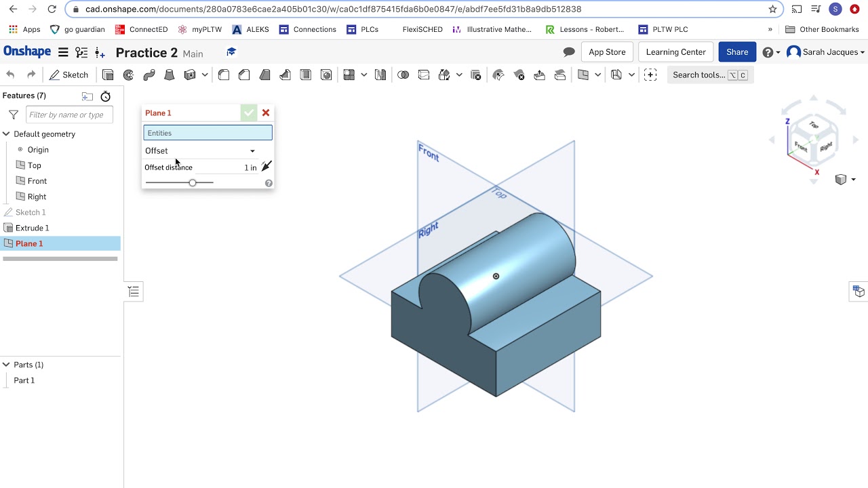Select Part 1 in parts list
The width and height of the screenshot is (868, 488).
click(x=24, y=380)
